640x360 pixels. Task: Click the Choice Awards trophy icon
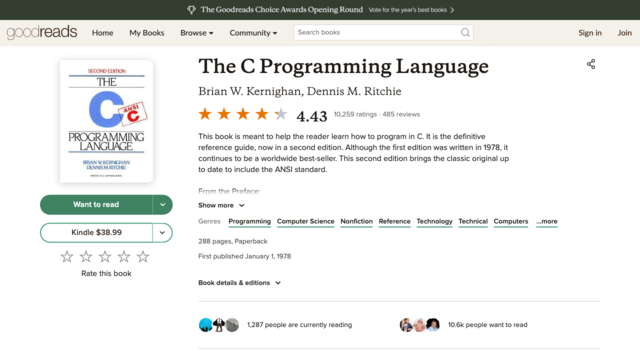191,10
